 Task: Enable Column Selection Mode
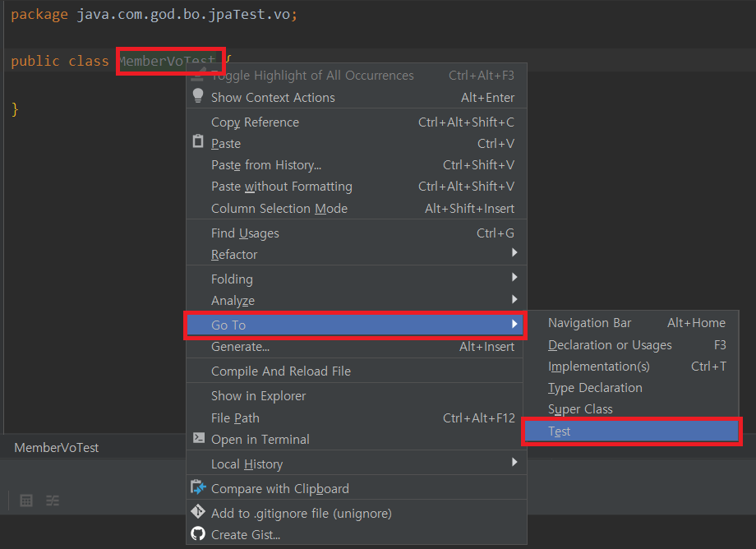tap(357, 208)
